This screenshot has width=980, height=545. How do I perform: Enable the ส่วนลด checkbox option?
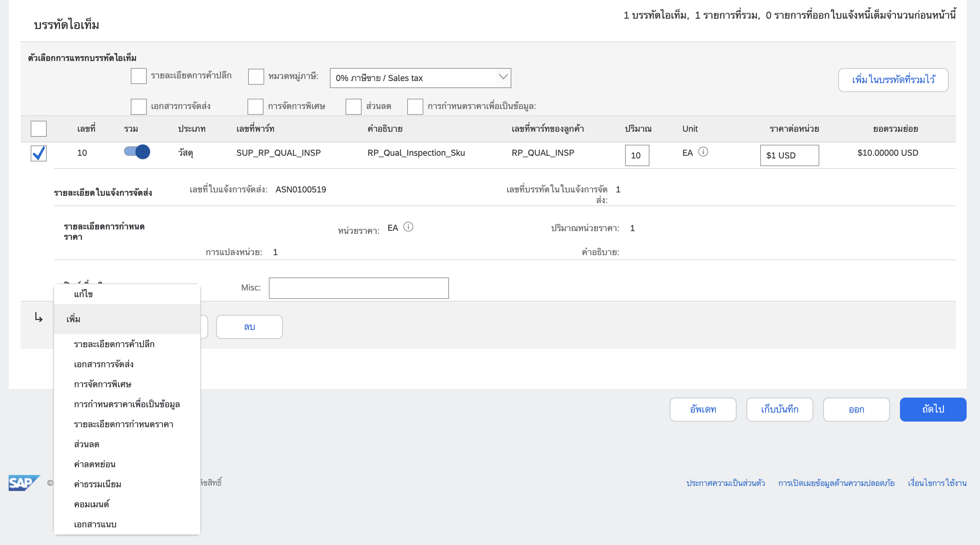pos(353,106)
